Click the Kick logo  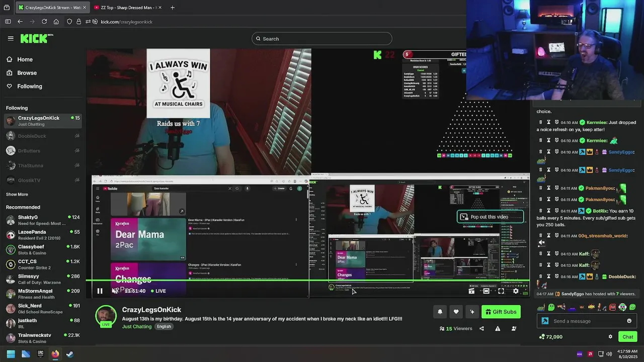tap(36, 38)
